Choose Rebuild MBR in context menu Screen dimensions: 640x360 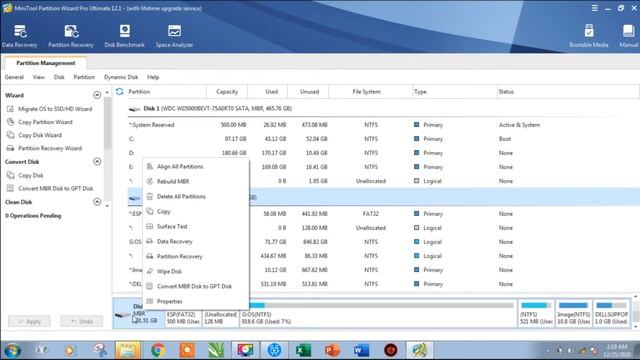(196, 181)
